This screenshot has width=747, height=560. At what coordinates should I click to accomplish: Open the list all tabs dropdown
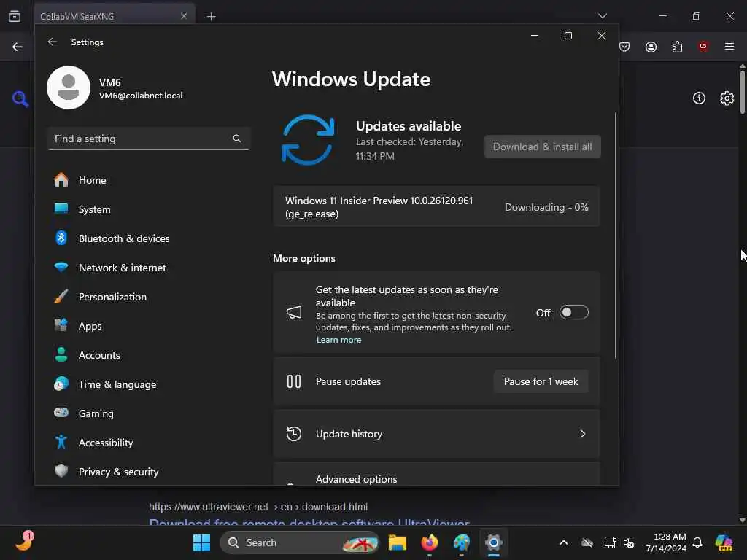tap(602, 16)
